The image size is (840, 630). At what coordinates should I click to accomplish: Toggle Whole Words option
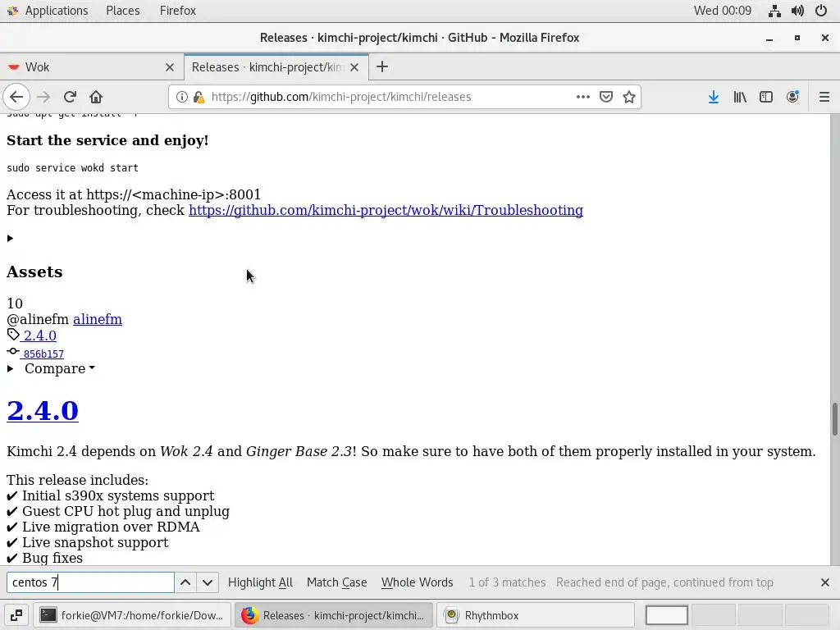tap(417, 582)
